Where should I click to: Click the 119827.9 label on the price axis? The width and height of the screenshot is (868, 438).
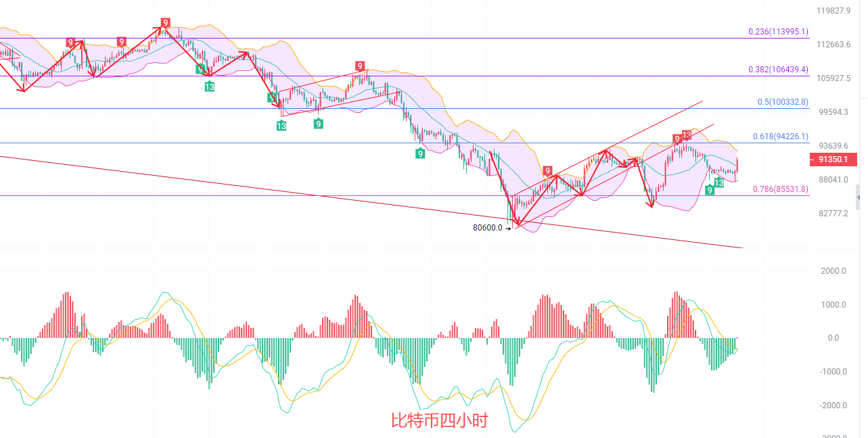(832, 11)
